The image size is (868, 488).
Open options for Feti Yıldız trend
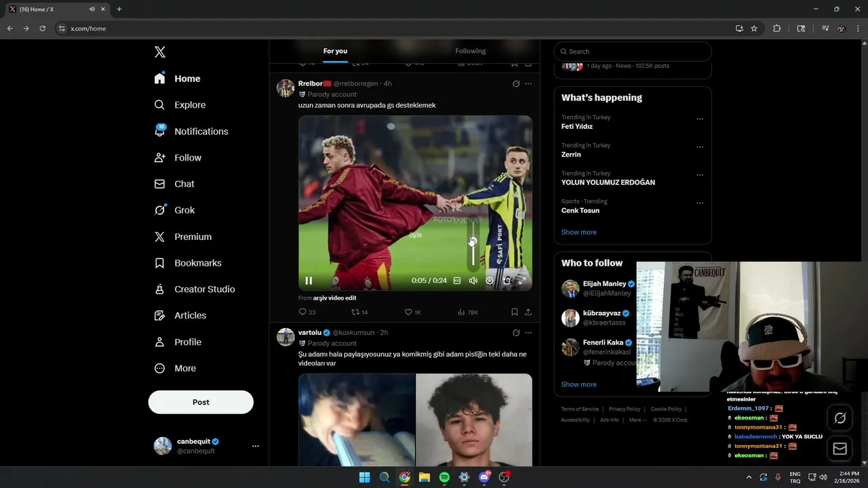(700, 119)
